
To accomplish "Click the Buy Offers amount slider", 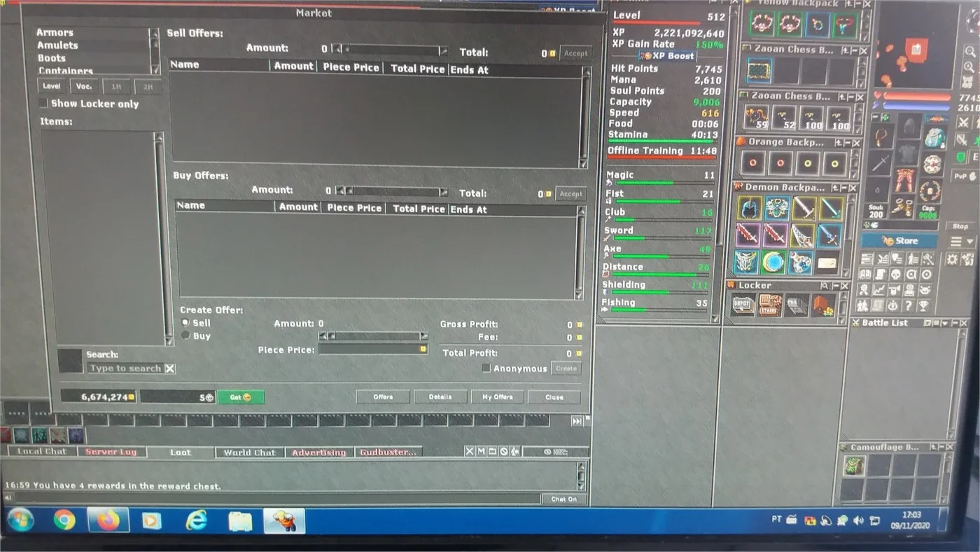I will click(392, 191).
